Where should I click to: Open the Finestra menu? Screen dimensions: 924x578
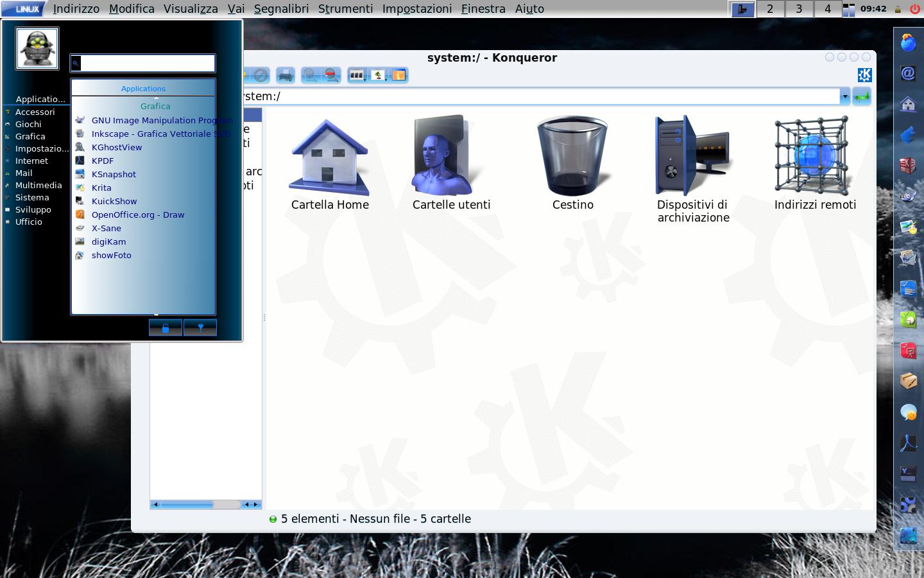483,9
